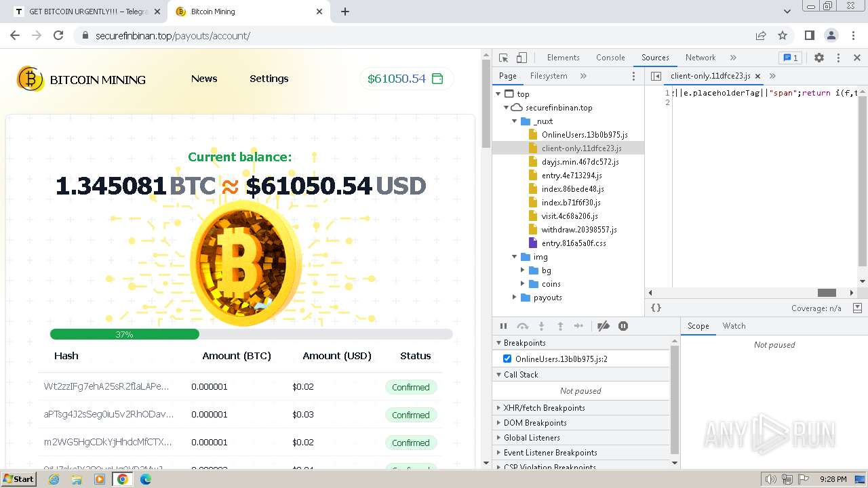Image resolution: width=868 pixels, height=488 pixels.
Task: Click the step debugger icon
Action: pos(578,326)
